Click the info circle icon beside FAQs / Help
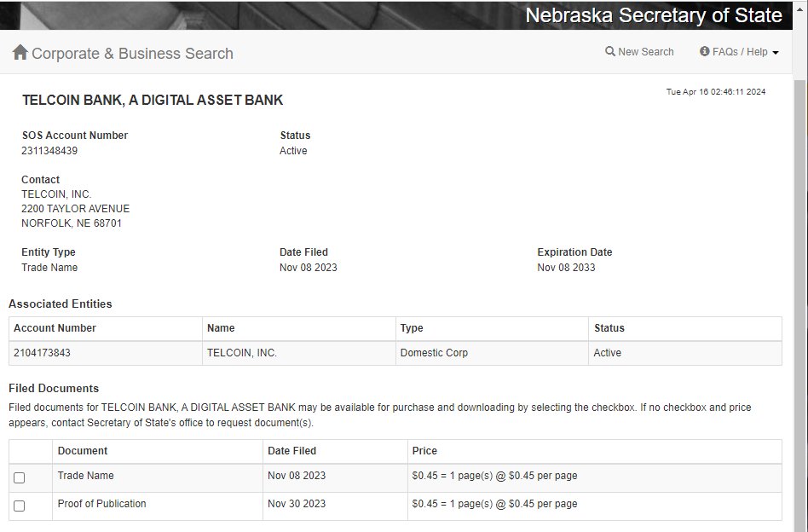Viewport: 808px width, 532px height. tap(704, 51)
